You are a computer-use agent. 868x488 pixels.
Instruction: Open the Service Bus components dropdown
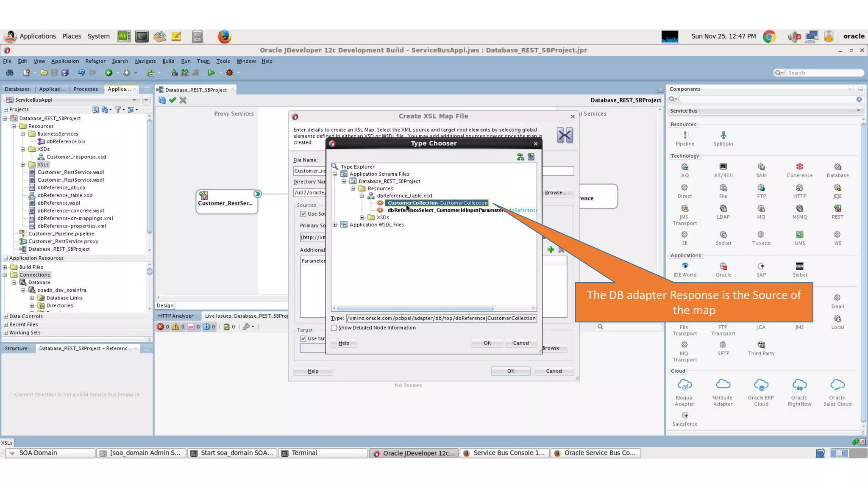(x=858, y=111)
